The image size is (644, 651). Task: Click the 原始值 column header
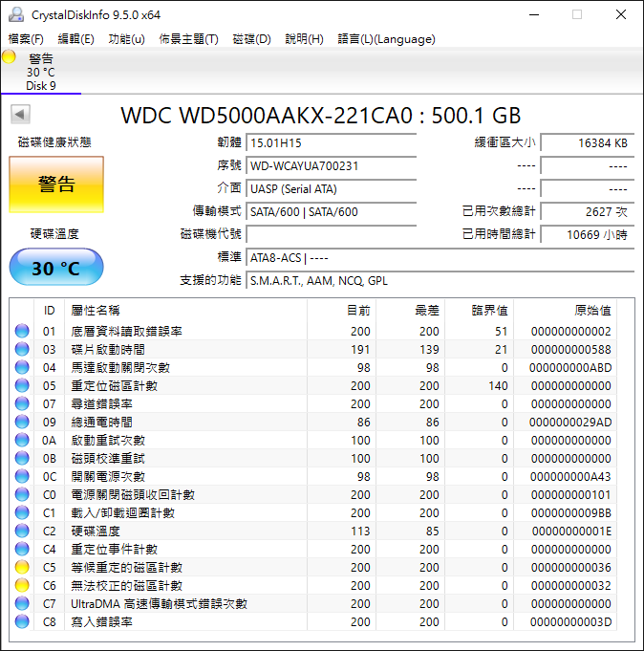565,310
